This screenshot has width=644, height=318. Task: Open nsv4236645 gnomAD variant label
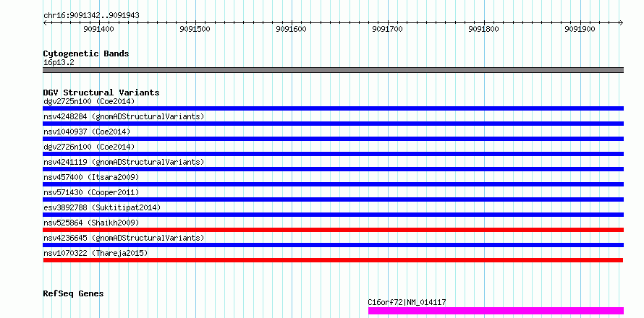tap(124, 238)
